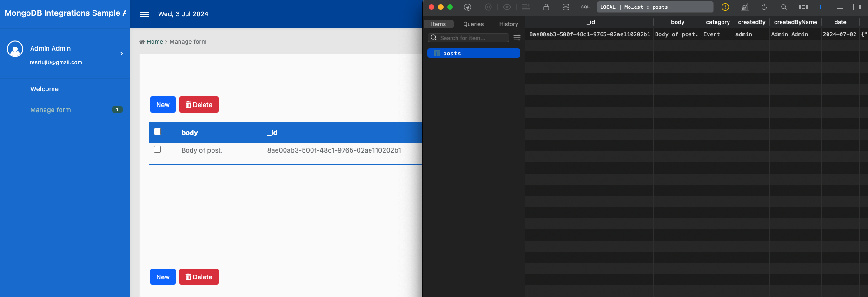The height and width of the screenshot is (297, 868).
Task: Click the column layout icon in TablePlus toolbar
Action: click(803, 7)
